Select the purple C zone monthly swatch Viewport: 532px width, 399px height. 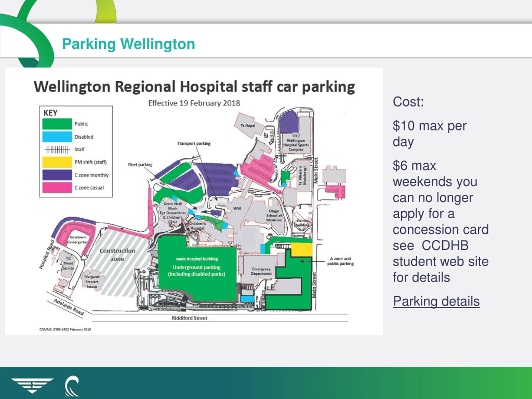57,175
